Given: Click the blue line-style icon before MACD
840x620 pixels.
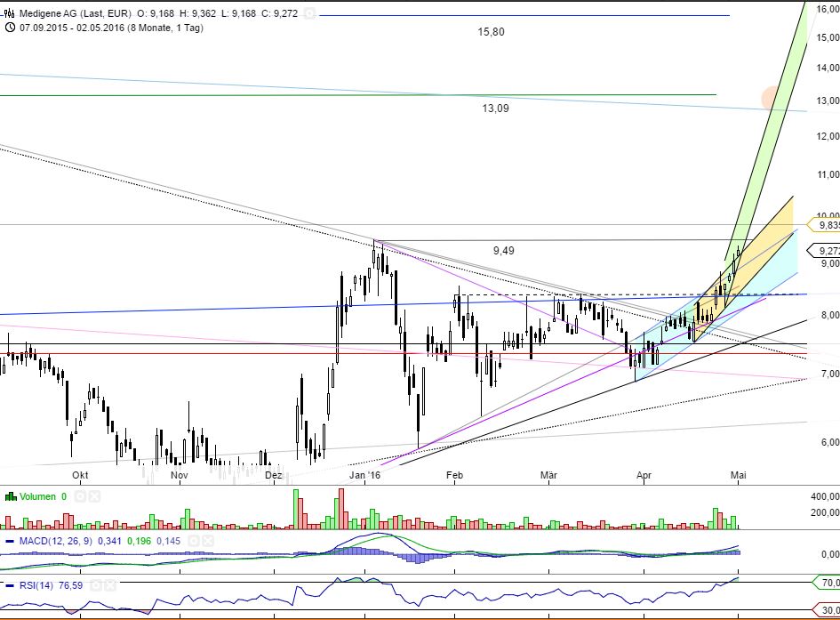Looking at the screenshot, I should [x=10, y=540].
